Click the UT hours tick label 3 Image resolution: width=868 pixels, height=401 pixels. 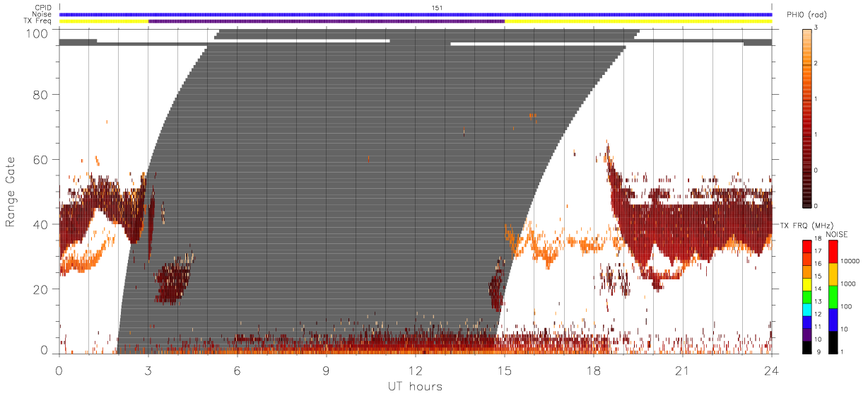tap(148, 370)
